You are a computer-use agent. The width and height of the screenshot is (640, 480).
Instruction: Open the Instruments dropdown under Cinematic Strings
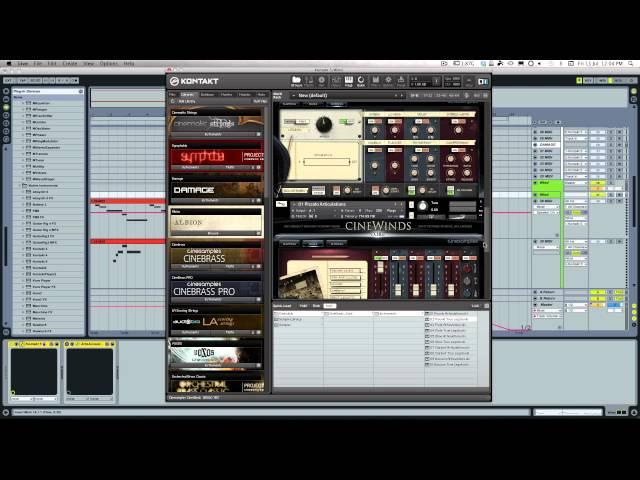[x=214, y=134]
